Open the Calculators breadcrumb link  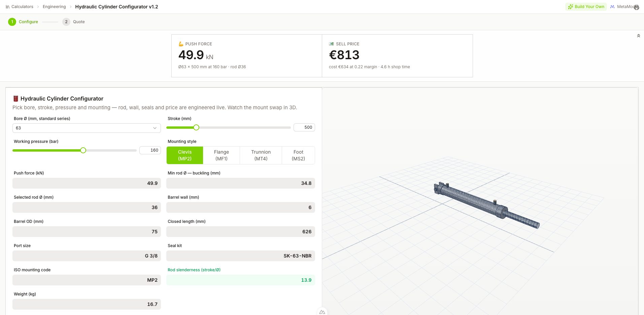click(22, 7)
